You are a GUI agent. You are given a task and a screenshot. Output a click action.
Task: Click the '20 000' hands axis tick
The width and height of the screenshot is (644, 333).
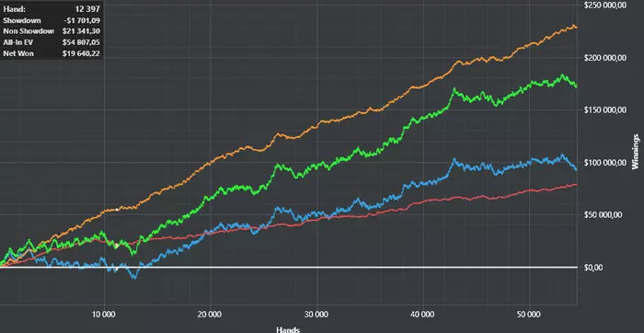[x=211, y=314]
